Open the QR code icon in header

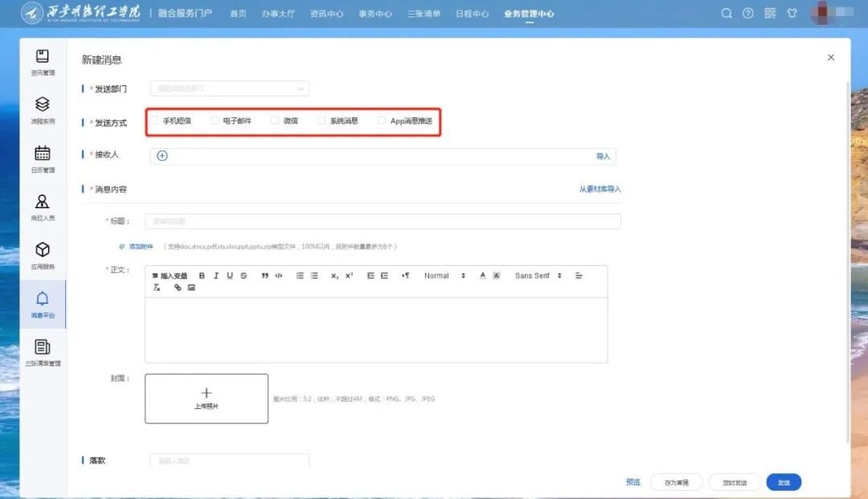click(x=770, y=14)
